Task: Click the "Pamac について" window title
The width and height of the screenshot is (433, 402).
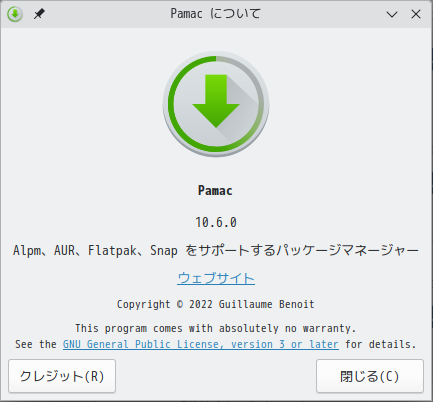Action: [x=215, y=14]
